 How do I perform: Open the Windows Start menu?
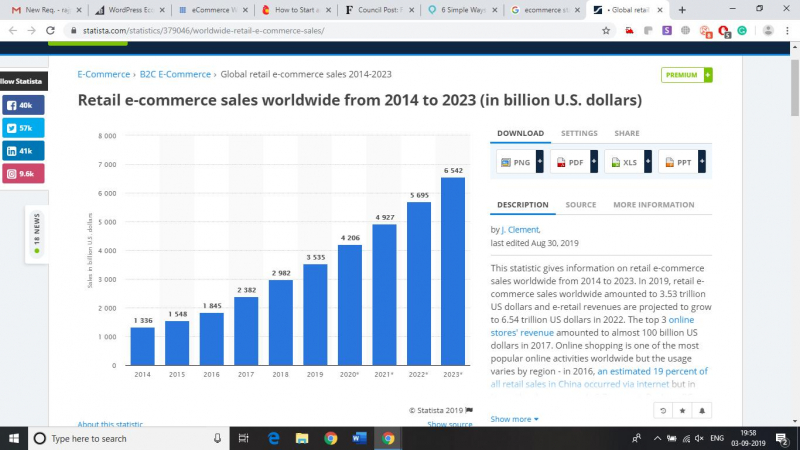click(14, 438)
